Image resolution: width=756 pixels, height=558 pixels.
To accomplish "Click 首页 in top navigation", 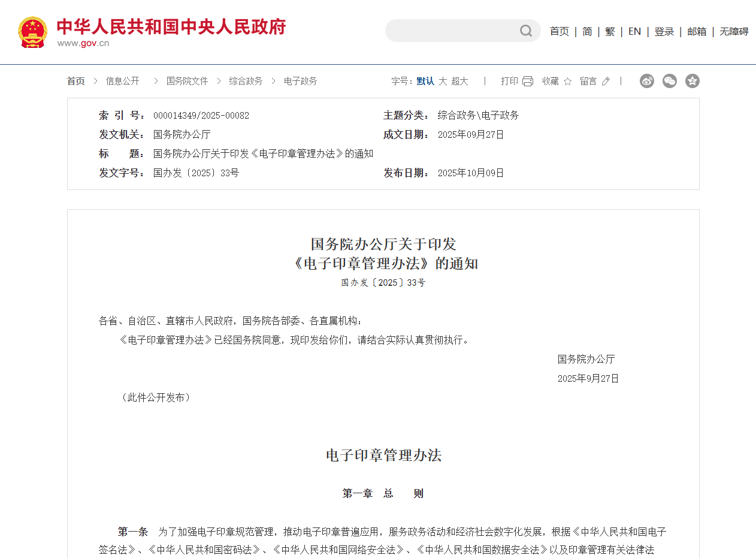I will [559, 31].
